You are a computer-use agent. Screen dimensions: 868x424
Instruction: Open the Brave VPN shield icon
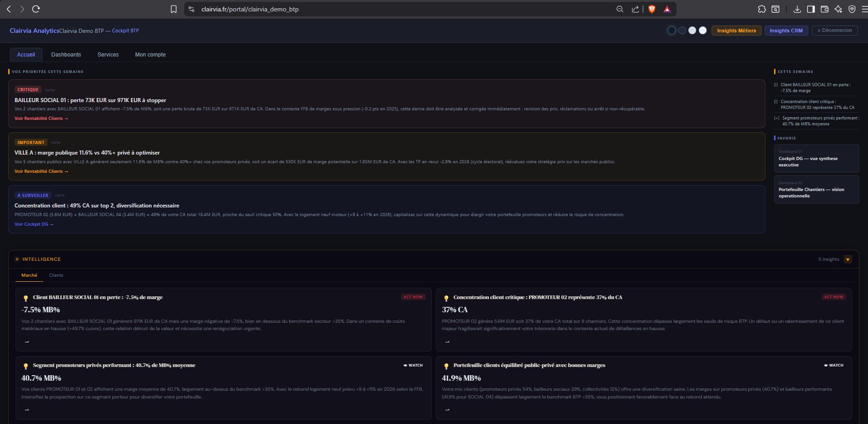click(852, 9)
